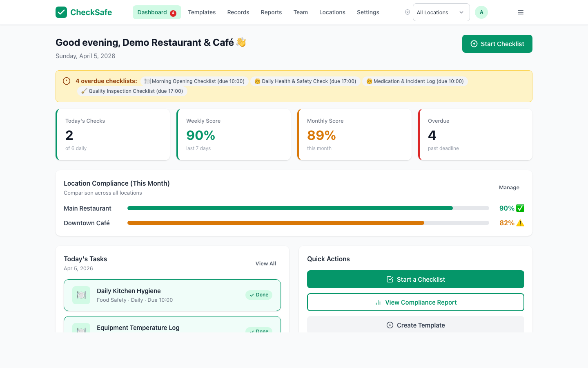Open the Templates section
The width and height of the screenshot is (588, 368).
[202, 12]
